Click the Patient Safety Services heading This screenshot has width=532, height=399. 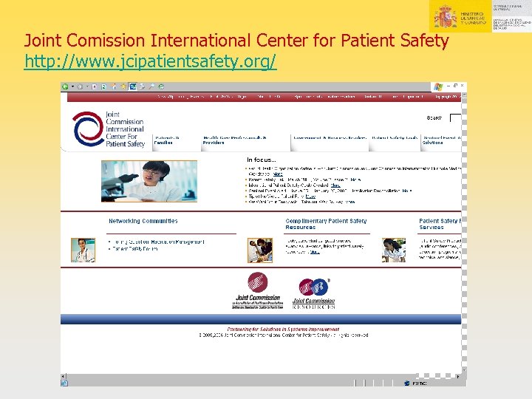click(x=440, y=224)
